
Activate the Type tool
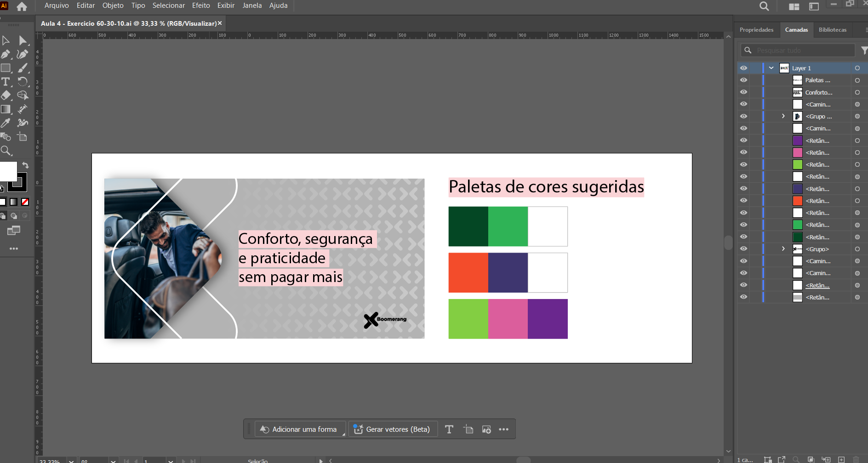[x=6, y=82]
